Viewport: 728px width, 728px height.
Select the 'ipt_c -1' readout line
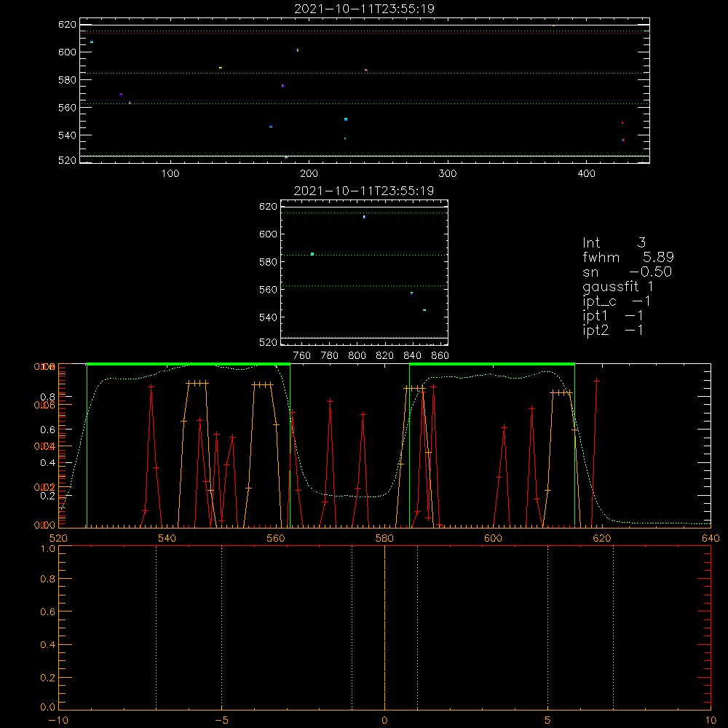click(617, 301)
